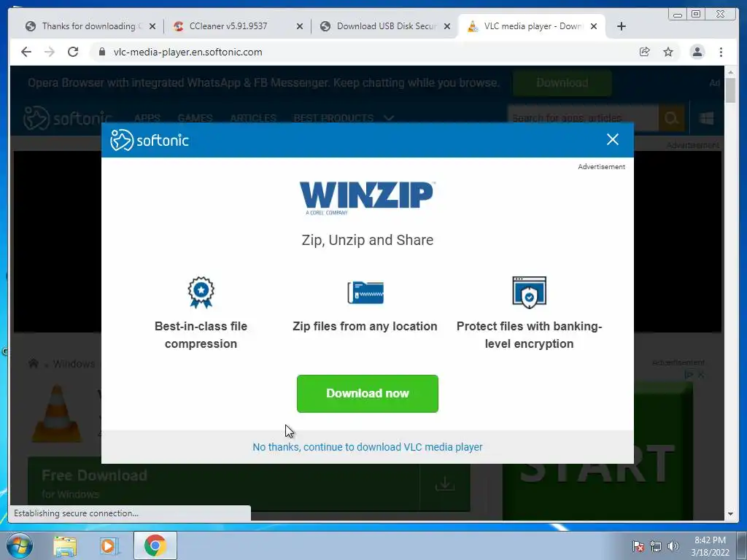Open a new tab with plus button

(x=622, y=26)
